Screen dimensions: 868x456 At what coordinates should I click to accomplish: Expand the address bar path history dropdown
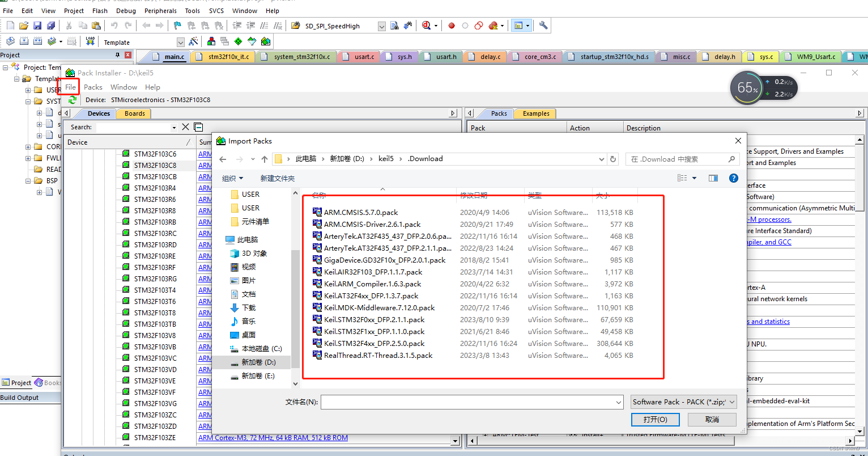(x=602, y=159)
